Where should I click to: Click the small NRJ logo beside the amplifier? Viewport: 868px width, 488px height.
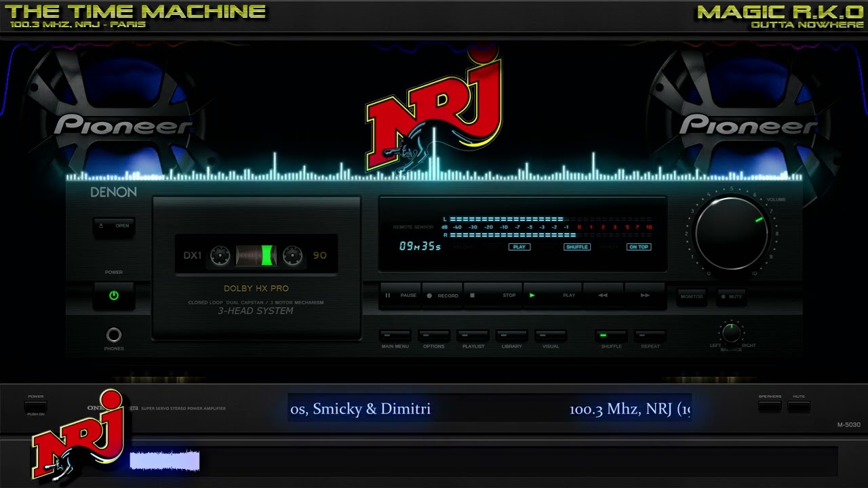tap(78, 434)
